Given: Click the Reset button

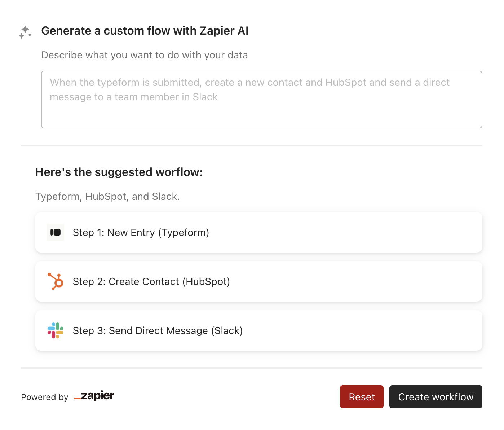Looking at the screenshot, I should (362, 397).
